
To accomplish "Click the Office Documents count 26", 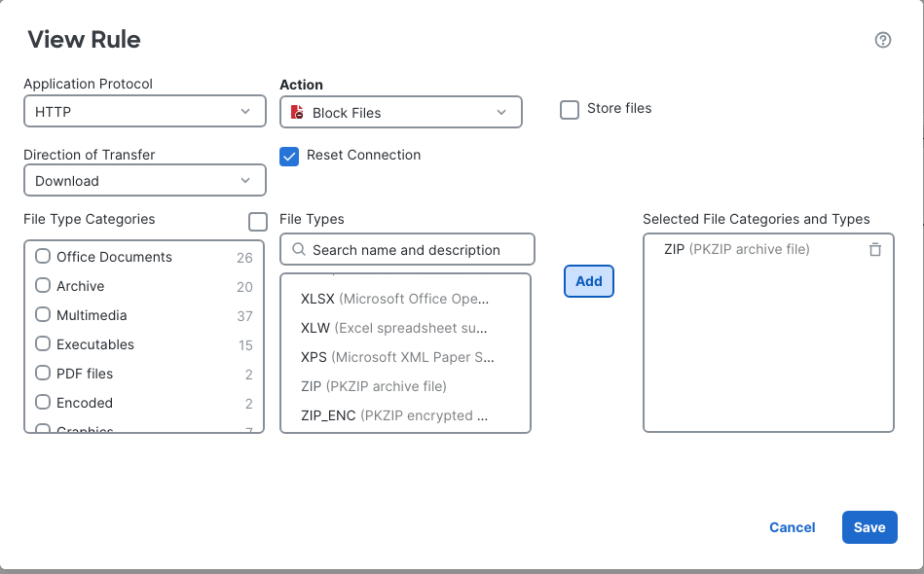I will click(244, 258).
